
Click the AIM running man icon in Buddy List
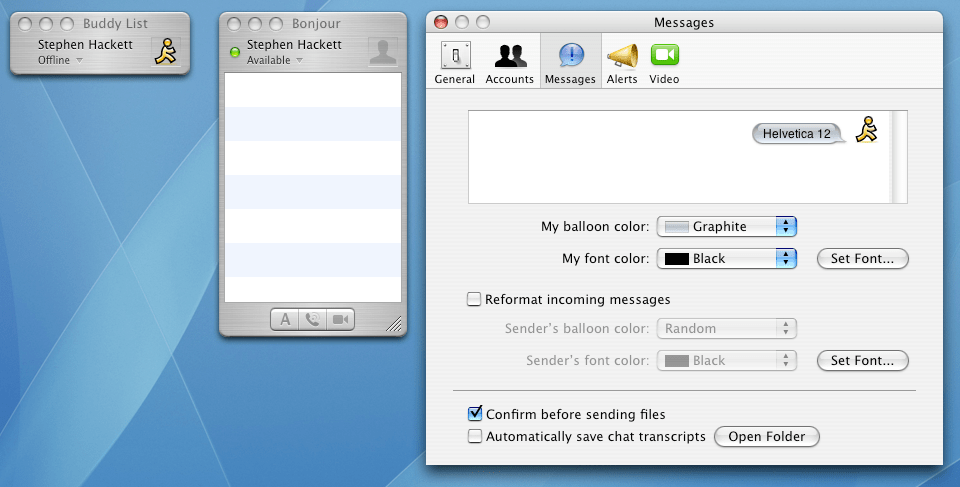[166, 51]
